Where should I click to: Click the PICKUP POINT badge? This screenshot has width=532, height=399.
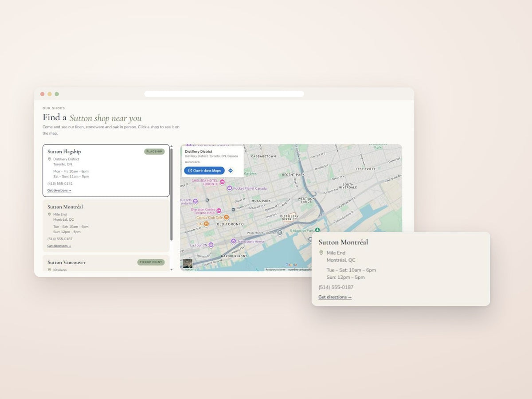(151, 262)
